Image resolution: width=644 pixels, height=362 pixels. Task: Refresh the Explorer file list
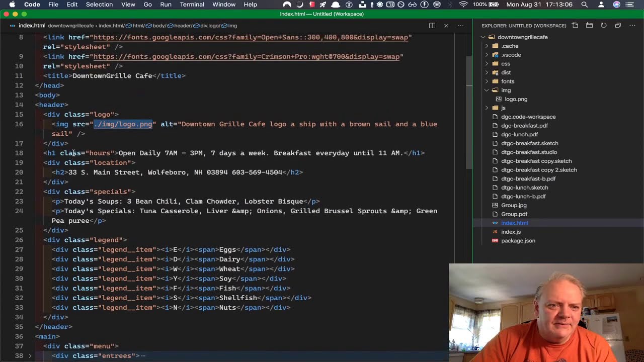[603, 26]
